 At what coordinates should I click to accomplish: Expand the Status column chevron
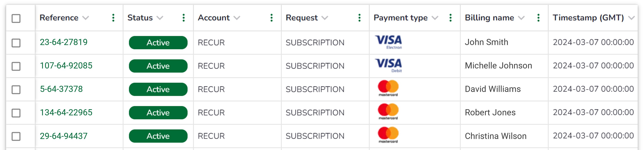coord(160,18)
